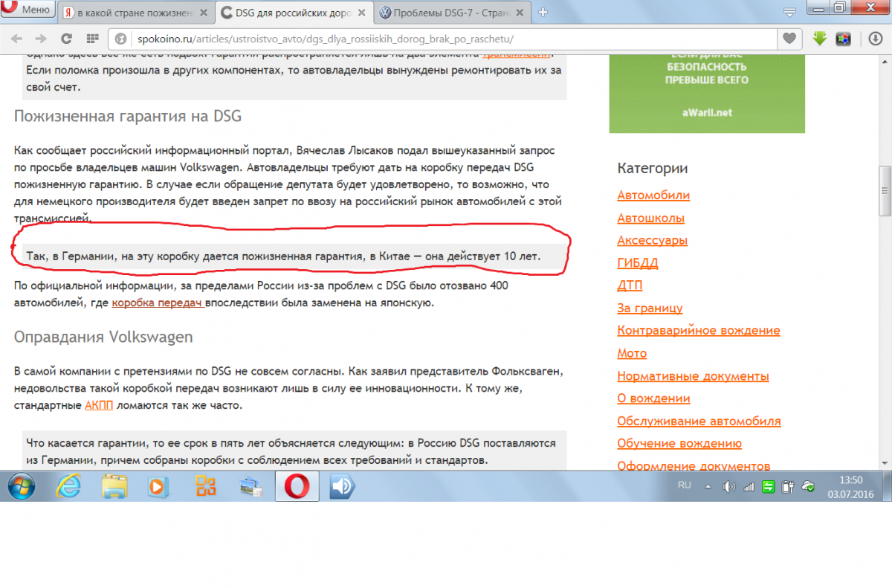The height and width of the screenshot is (588, 892).
Task: Open the Opera Меню button
Action: (x=28, y=10)
